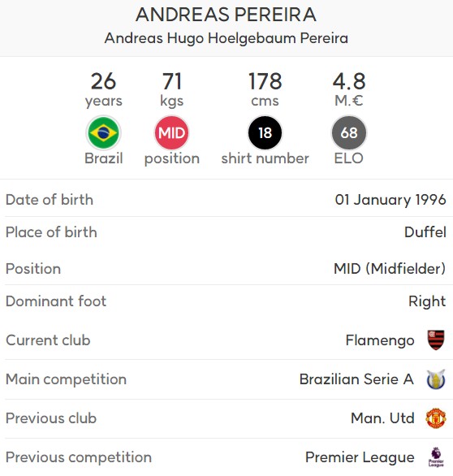
Task: Select the date of birth 01 January 1996
Action: click(x=390, y=200)
